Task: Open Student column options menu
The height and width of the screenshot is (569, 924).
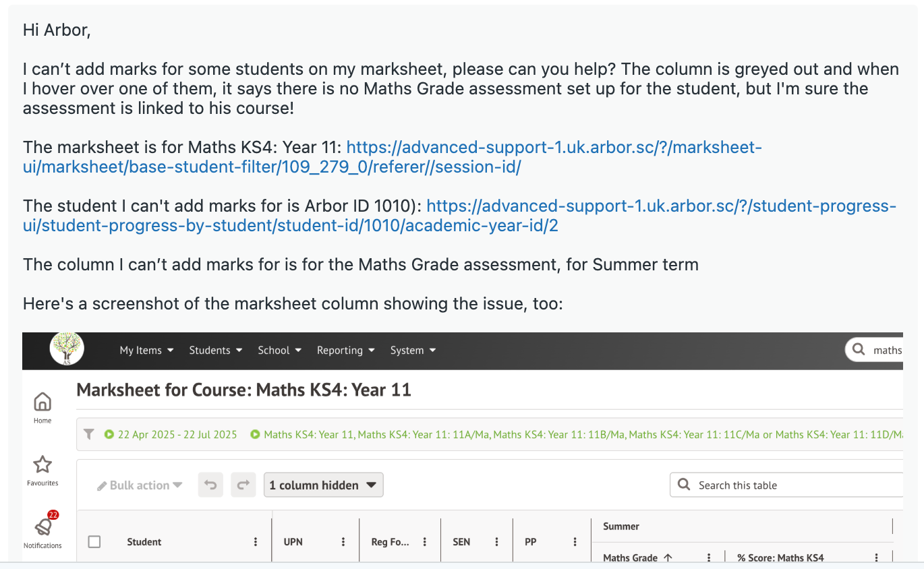Action: pos(256,542)
